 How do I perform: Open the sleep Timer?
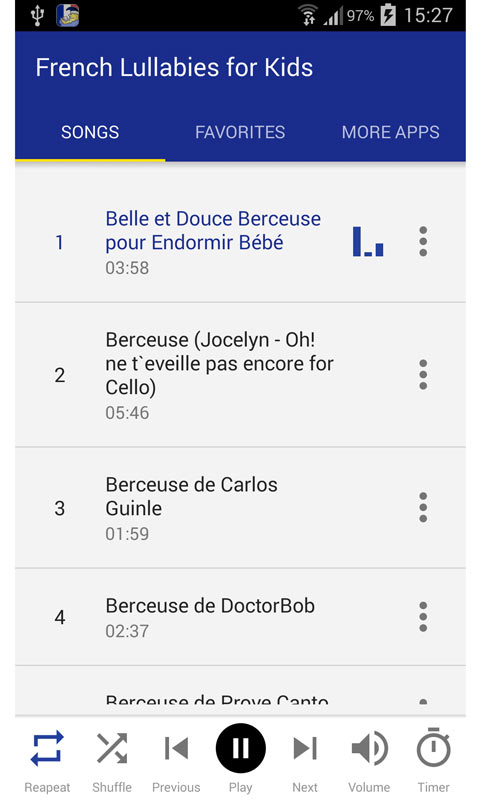434,747
